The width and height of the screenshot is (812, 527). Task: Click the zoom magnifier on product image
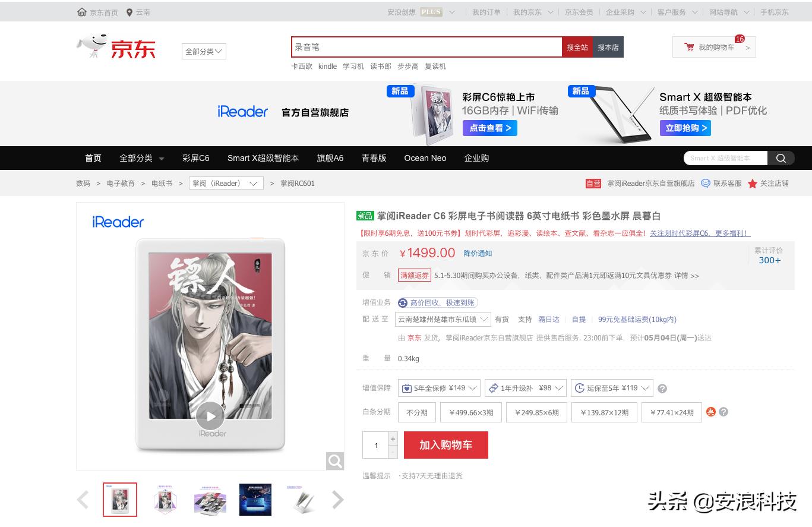(x=334, y=460)
